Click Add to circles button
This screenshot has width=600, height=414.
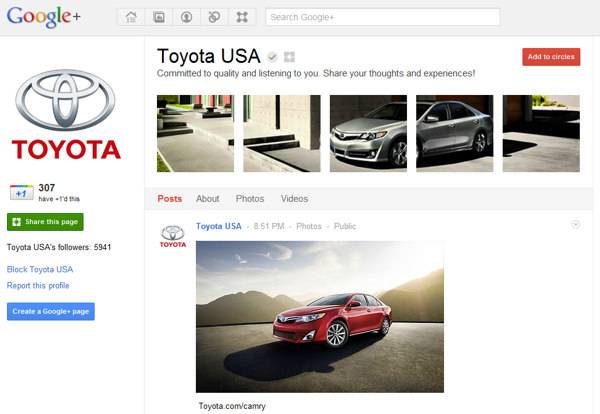[x=551, y=57]
